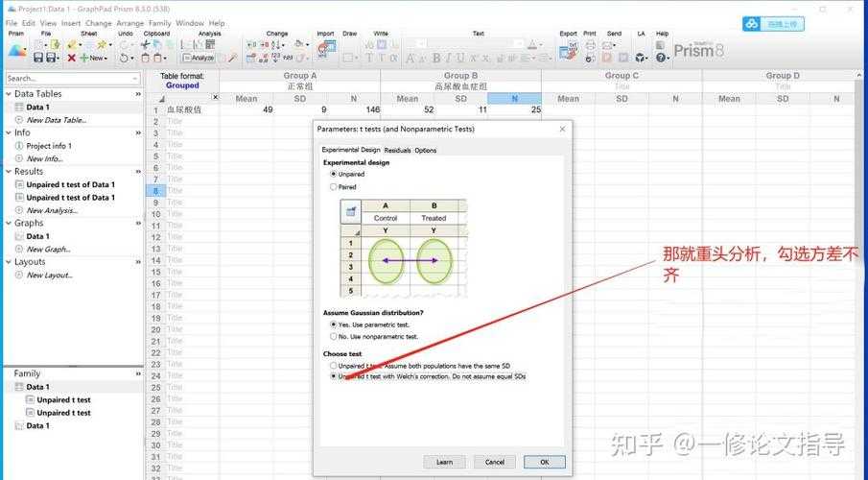Click the navigator Search field
Image resolution: width=868 pixels, height=480 pixels.
click(x=67, y=78)
